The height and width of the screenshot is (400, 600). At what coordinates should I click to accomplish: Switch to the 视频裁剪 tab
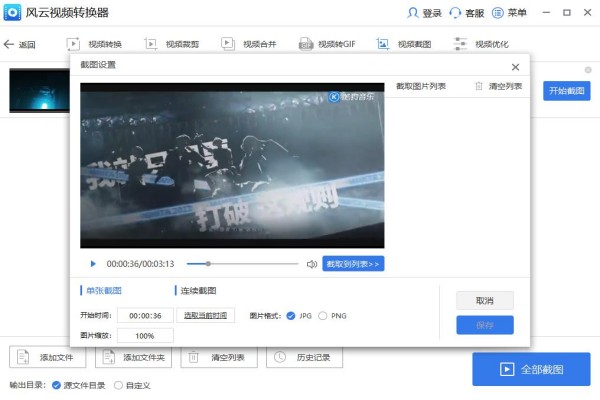[x=172, y=44]
